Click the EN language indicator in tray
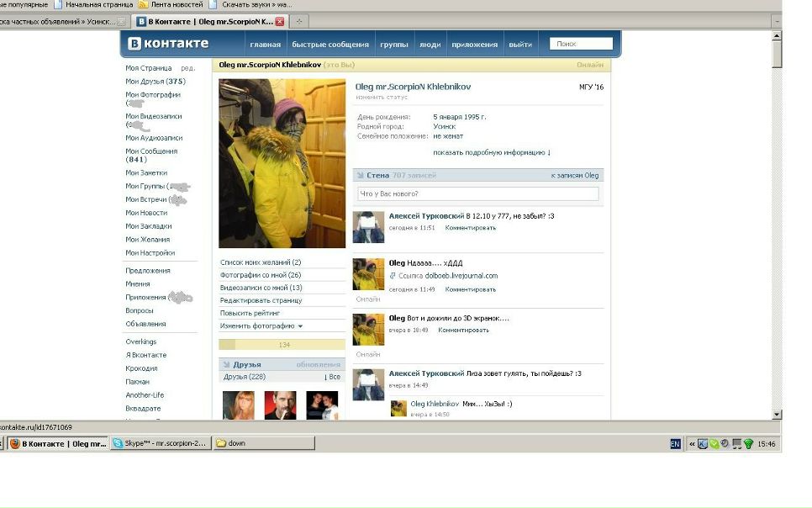The height and width of the screenshot is (508, 812). pyautogui.click(x=675, y=444)
